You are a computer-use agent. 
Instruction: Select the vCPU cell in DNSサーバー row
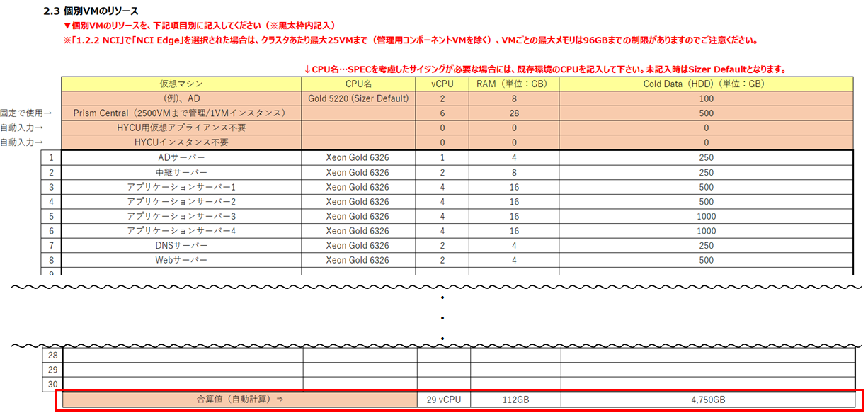tap(442, 246)
